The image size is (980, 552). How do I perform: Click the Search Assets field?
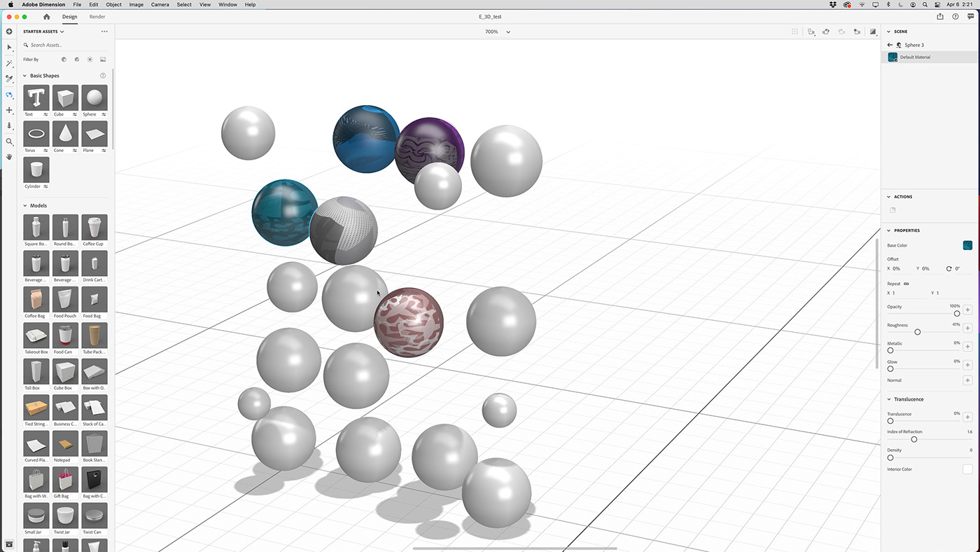tap(66, 45)
